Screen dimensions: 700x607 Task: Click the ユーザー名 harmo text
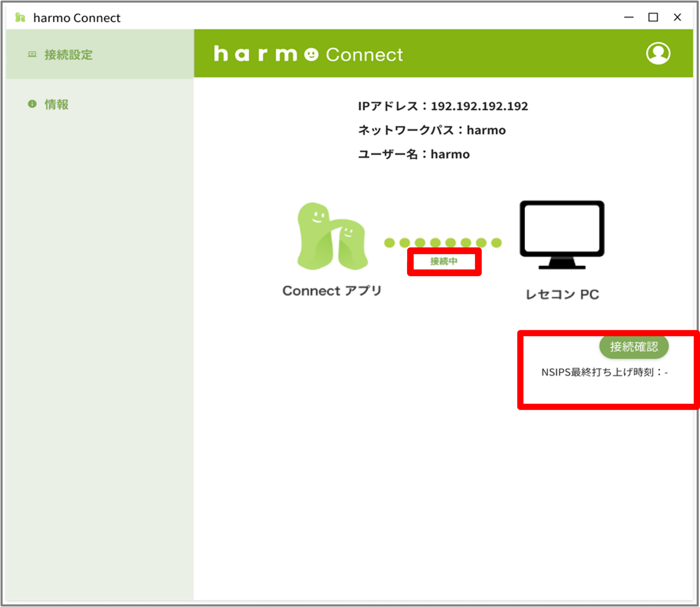414,154
